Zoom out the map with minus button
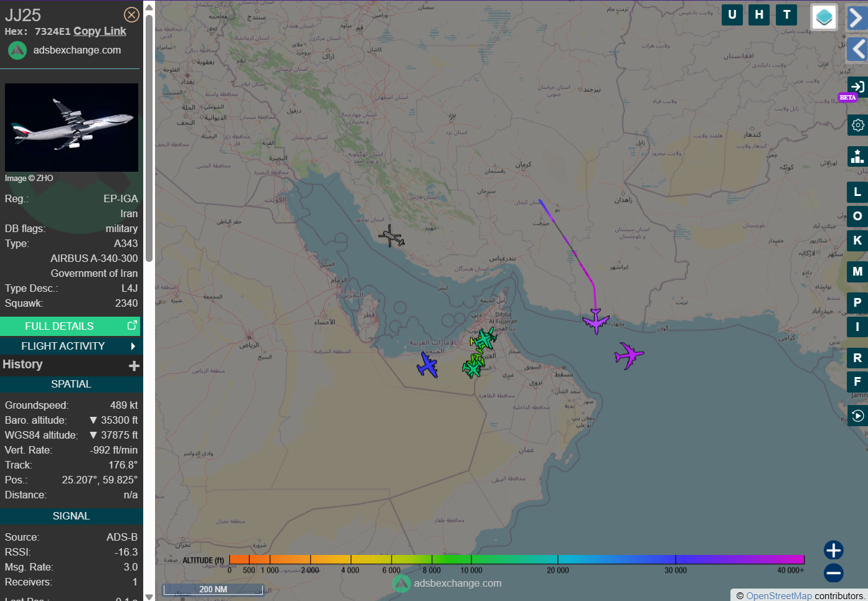This screenshot has height=601, width=868. (x=833, y=573)
